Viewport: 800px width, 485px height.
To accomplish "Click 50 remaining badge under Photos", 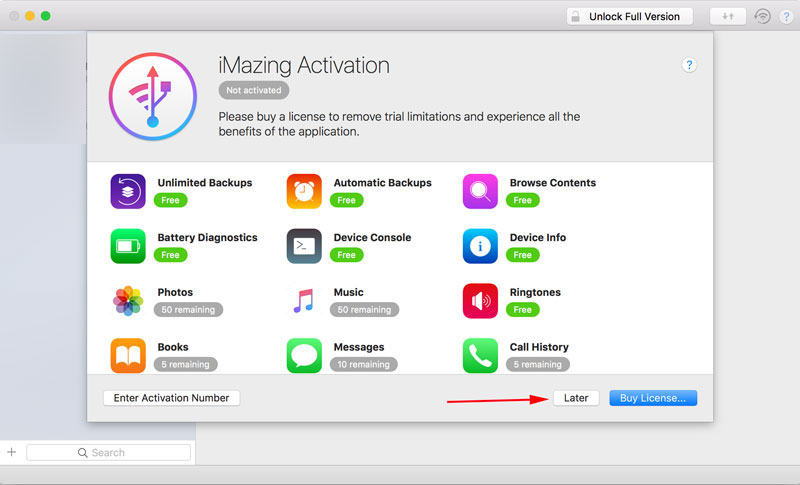I will (x=188, y=310).
